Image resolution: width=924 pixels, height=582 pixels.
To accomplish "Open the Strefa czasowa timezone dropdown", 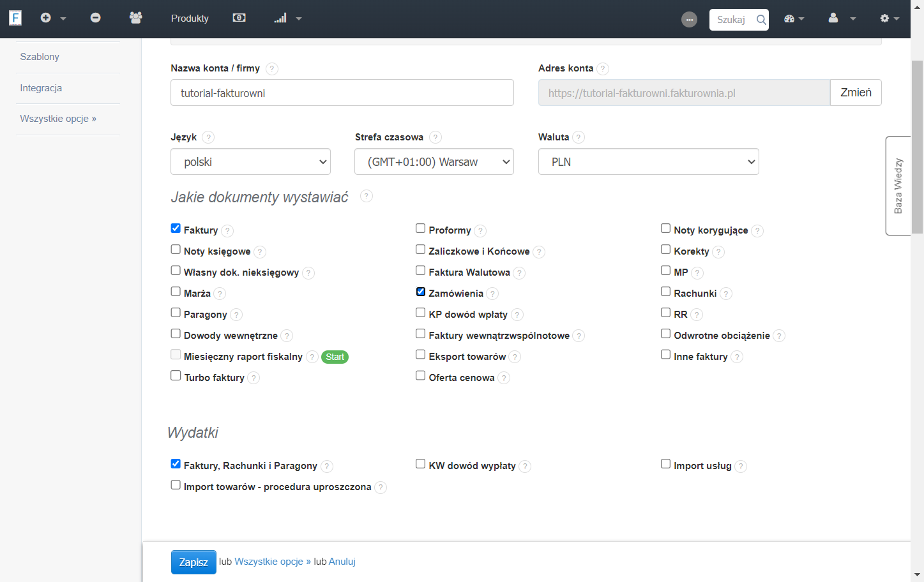I will (434, 161).
